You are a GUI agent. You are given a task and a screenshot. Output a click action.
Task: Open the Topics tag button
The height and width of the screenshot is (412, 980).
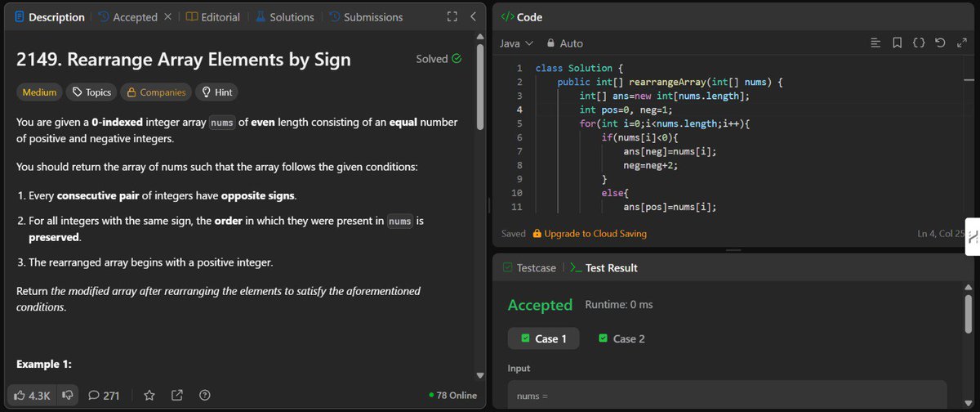pos(92,92)
